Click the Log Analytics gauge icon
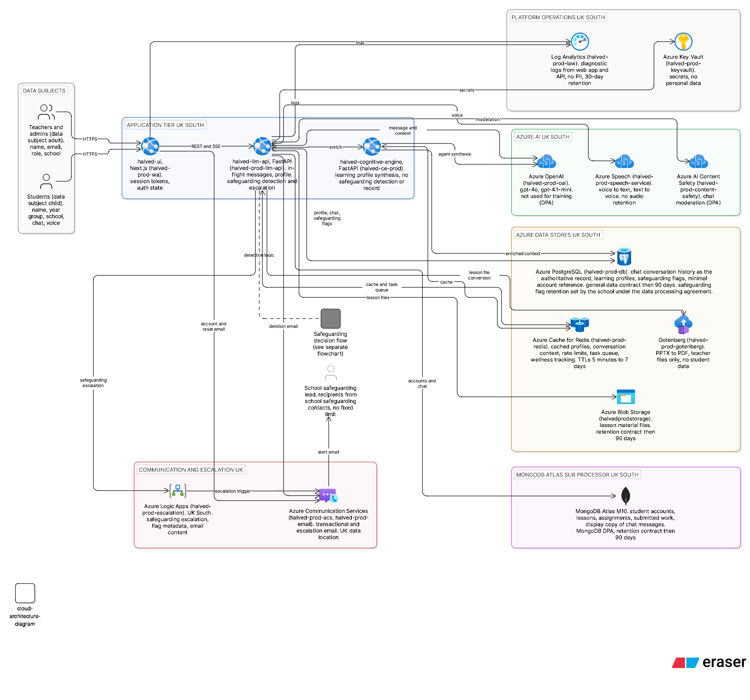This screenshot has width=750, height=700. coord(579,42)
